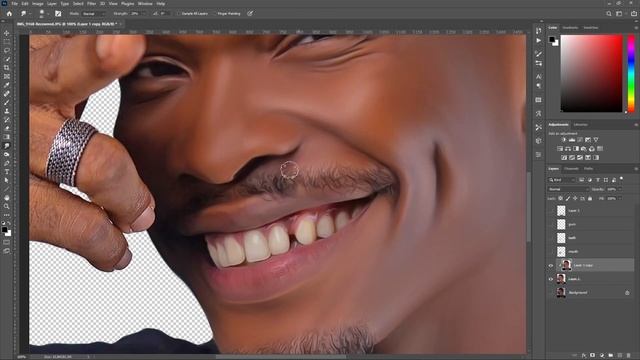
Task: Open the layer filter Kind dropdown
Action: [x=562, y=180]
